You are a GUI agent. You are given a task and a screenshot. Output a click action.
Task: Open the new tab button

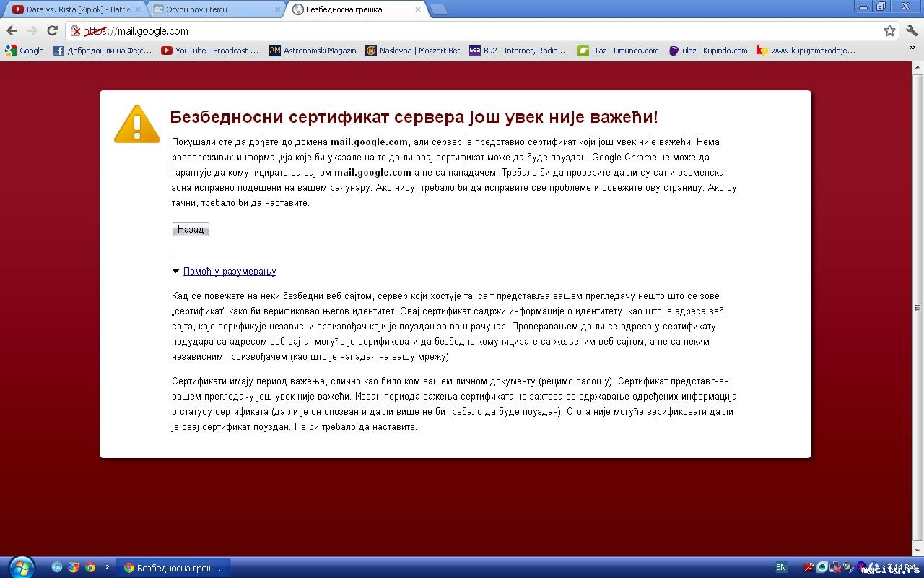(x=438, y=9)
